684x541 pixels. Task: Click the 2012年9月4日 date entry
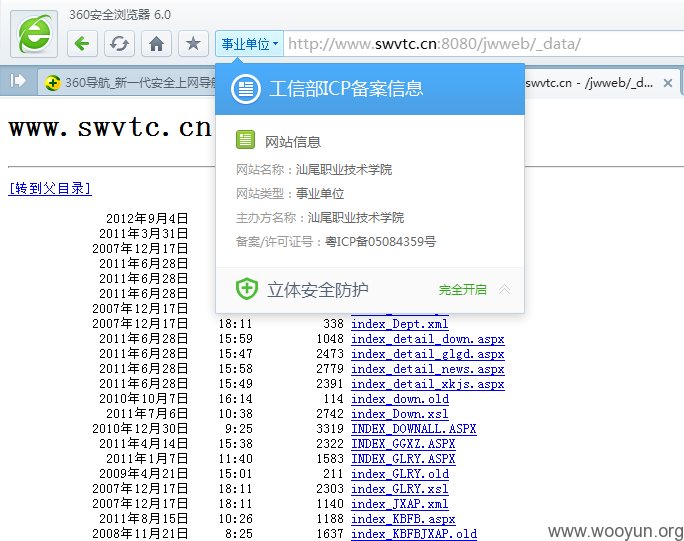(147, 218)
